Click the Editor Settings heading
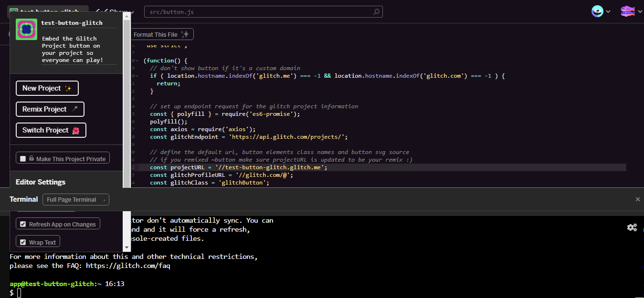 click(x=41, y=182)
